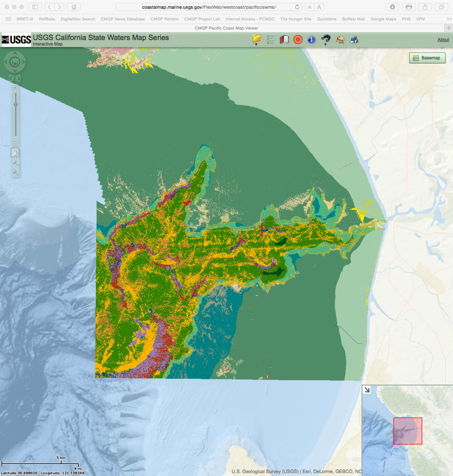Image resolution: width=453 pixels, height=476 pixels.
Task: Click the printer tool on the toolbar
Action: pos(354,39)
